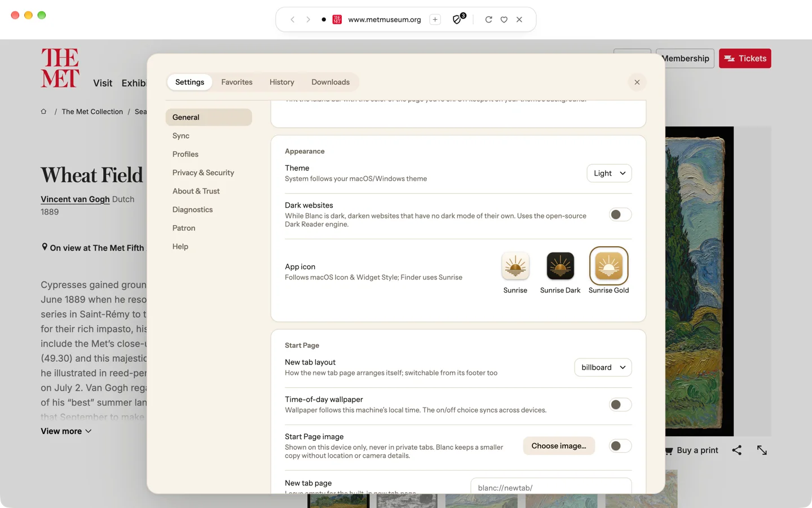The width and height of the screenshot is (812, 508).
Task: Open About & Trust section
Action: (209, 191)
